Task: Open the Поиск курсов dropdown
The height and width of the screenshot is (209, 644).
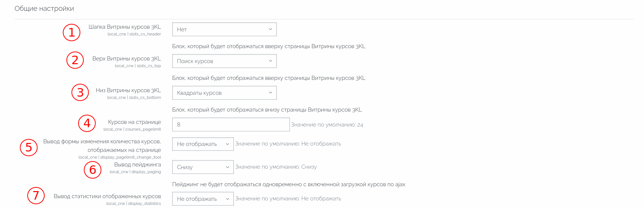Action: tap(225, 61)
